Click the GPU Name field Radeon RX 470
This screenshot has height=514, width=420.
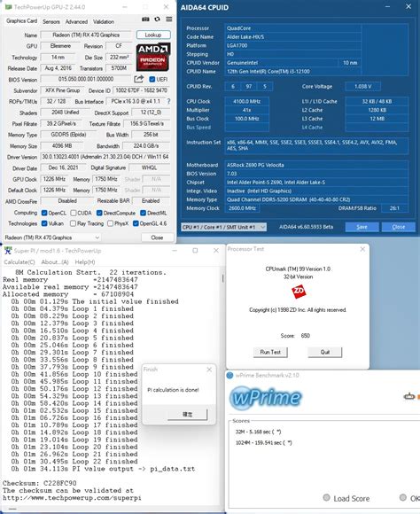coord(86,35)
